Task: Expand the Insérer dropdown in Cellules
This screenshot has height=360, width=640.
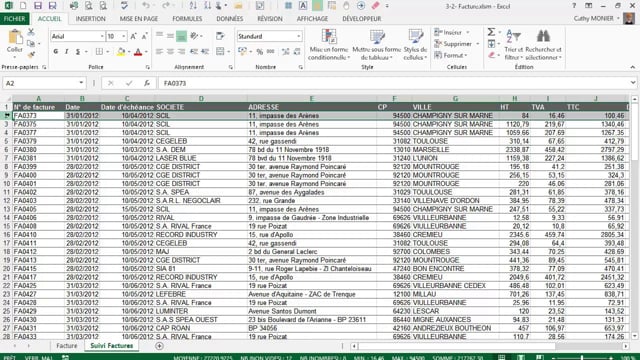Action: [468, 32]
